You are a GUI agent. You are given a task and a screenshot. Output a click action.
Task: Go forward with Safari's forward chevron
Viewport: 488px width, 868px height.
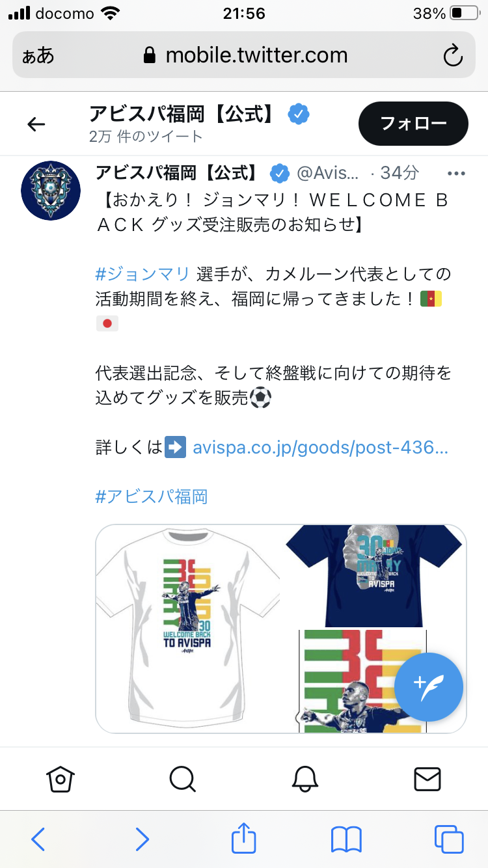tap(142, 839)
